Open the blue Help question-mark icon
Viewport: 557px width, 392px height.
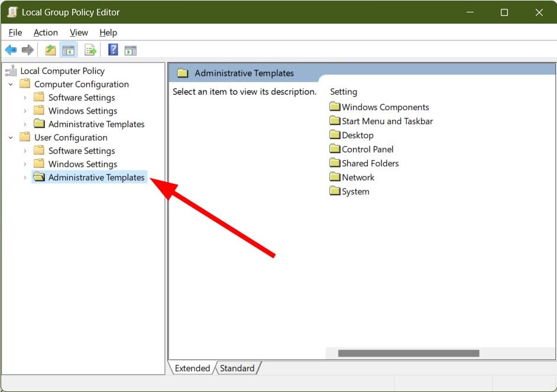point(113,50)
